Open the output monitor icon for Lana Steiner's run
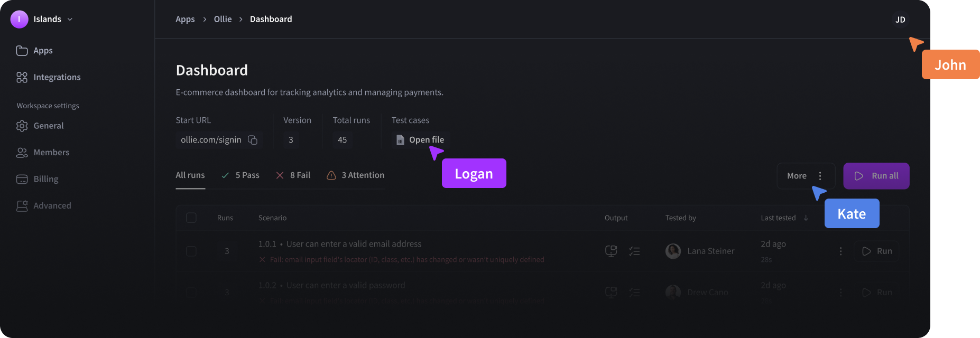Image resolution: width=980 pixels, height=338 pixels. [x=611, y=251]
